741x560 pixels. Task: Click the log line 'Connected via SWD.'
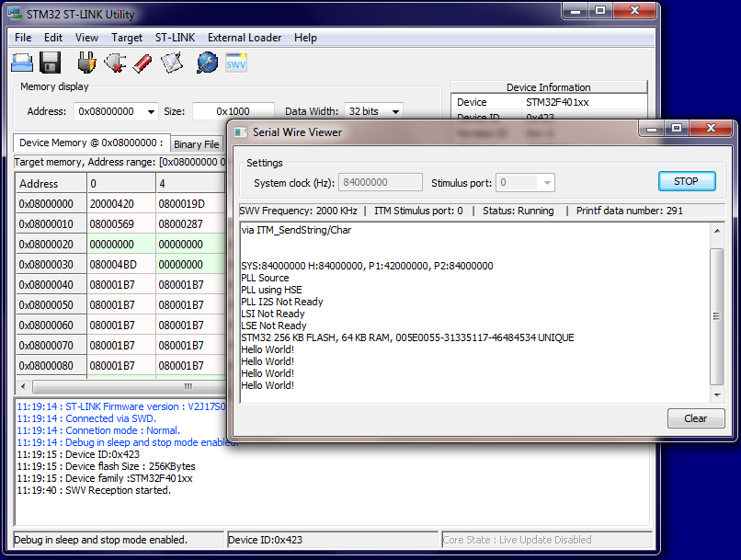[86, 418]
